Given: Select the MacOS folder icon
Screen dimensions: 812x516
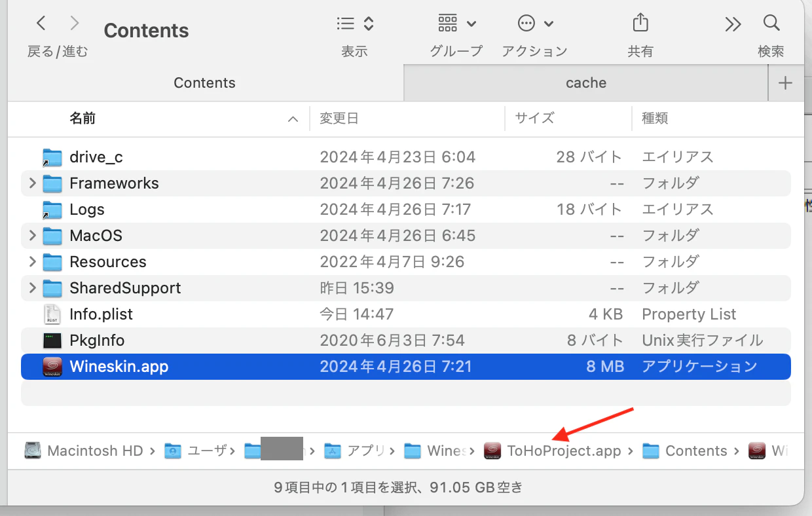Looking at the screenshot, I should point(52,236).
